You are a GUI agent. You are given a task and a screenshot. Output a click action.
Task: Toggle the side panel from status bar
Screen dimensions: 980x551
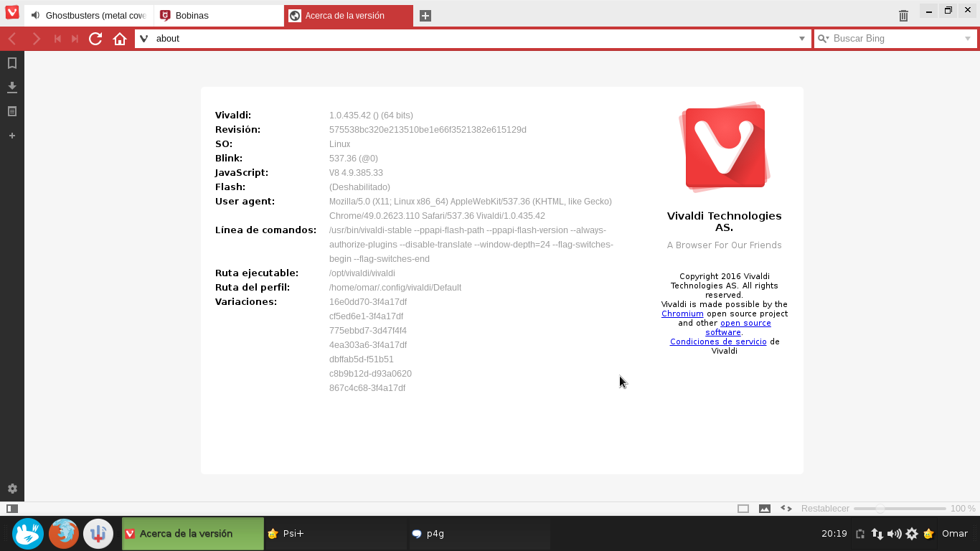tap(12, 509)
